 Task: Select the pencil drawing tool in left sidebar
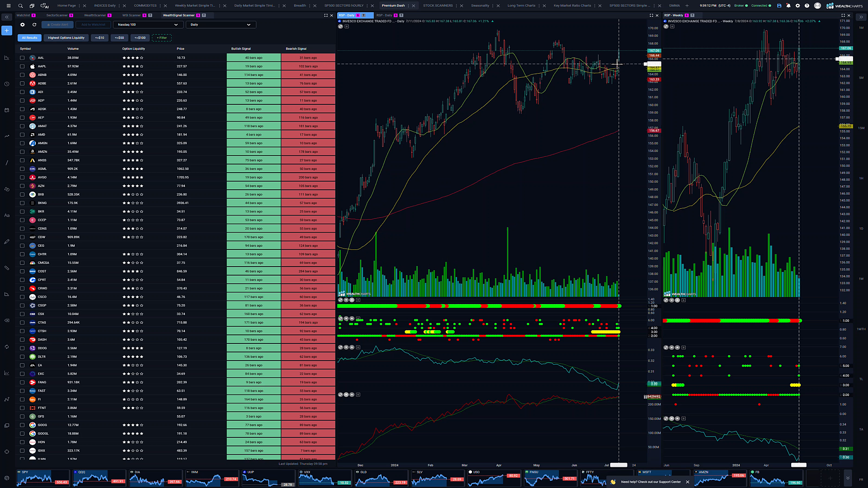(7, 242)
